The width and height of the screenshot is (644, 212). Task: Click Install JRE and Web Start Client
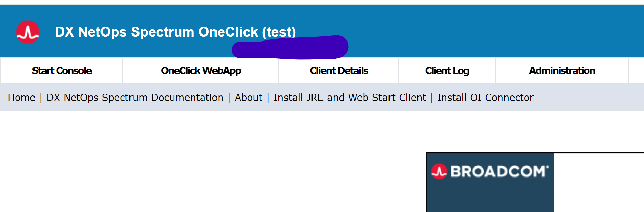350,98
